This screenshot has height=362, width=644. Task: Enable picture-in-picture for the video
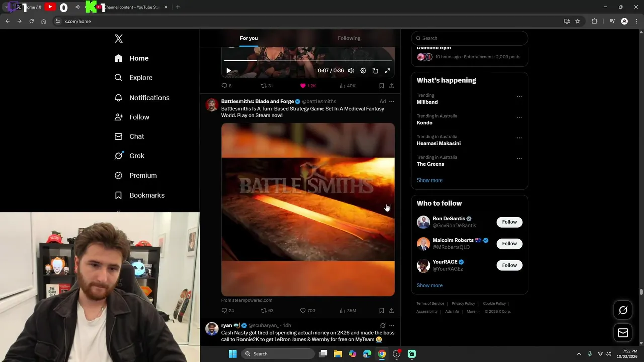pos(375,71)
